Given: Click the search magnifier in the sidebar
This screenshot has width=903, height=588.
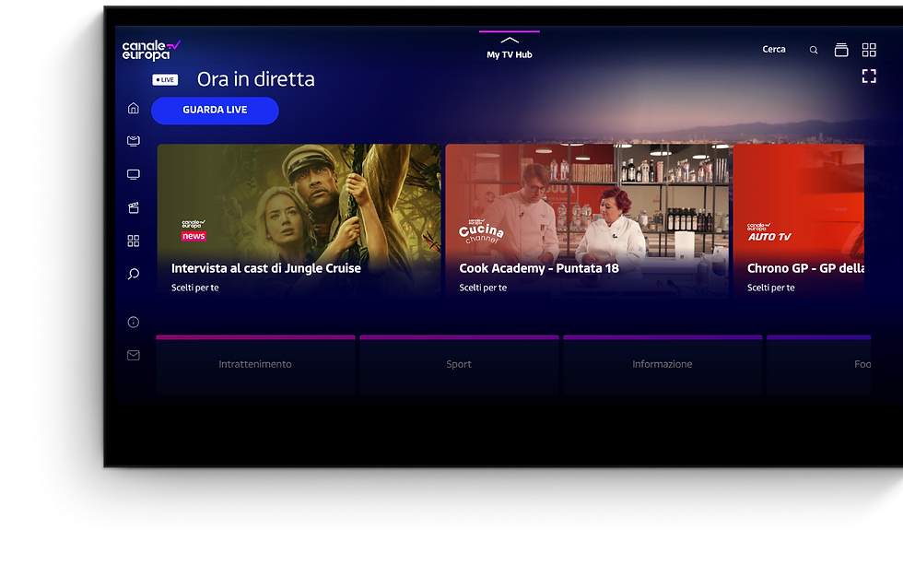Looking at the screenshot, I should pos(133,274).
